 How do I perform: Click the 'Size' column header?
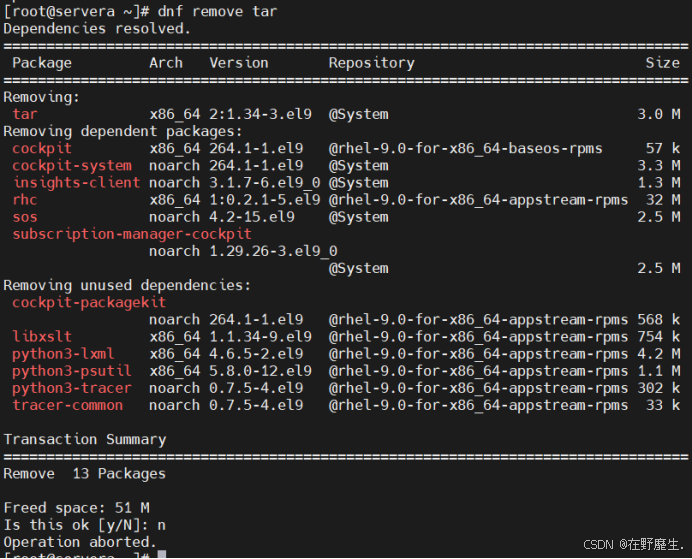pyautogui.click(x=662, y=63)
